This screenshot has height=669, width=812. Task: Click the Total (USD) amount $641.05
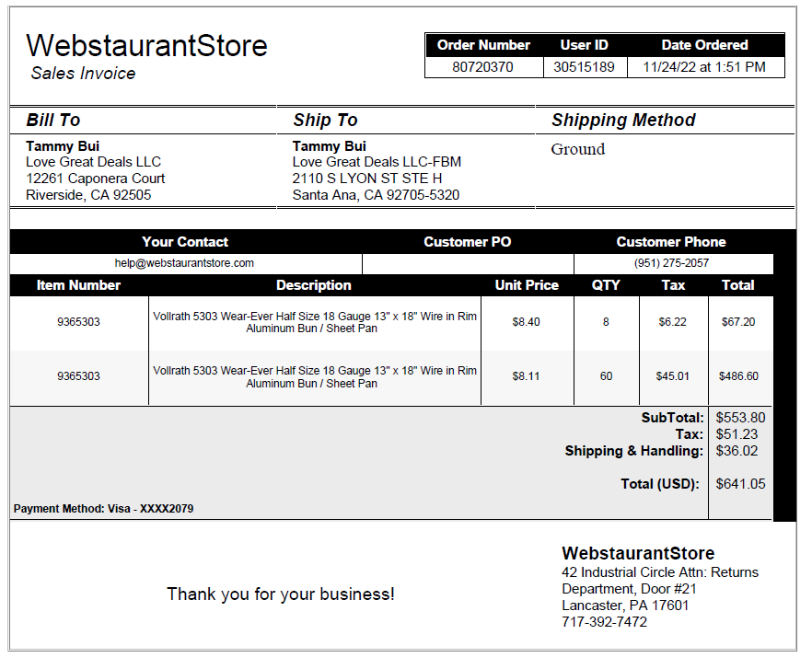(740, 484)
